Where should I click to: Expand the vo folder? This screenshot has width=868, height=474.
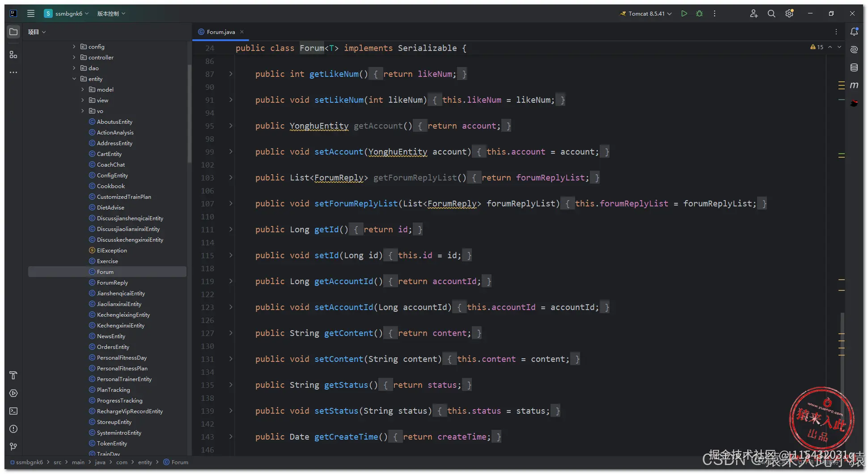(x=83, y=111)
